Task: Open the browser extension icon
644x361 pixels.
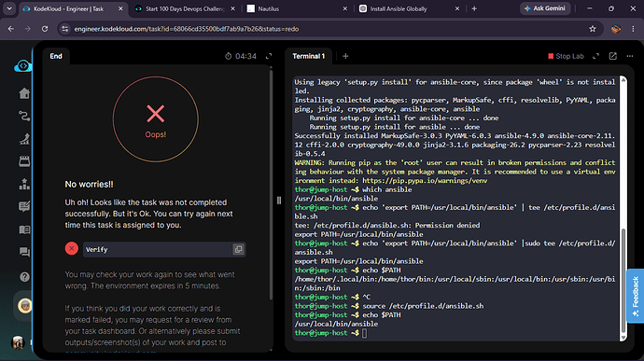Action: click(x=616, y=29)
